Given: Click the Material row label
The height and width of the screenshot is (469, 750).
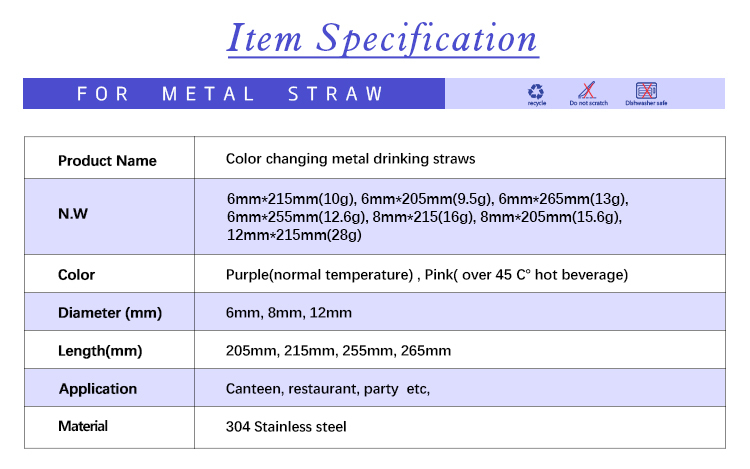Looking at the screenshot, I should click(x=83, y=426).
